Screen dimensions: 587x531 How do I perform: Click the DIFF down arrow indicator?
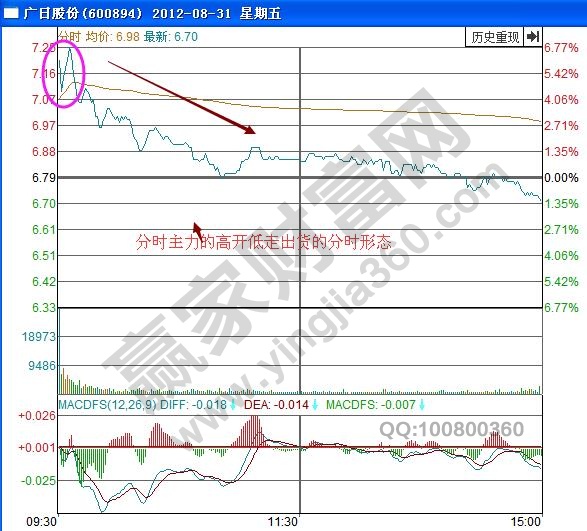click(x=232, y=405)
